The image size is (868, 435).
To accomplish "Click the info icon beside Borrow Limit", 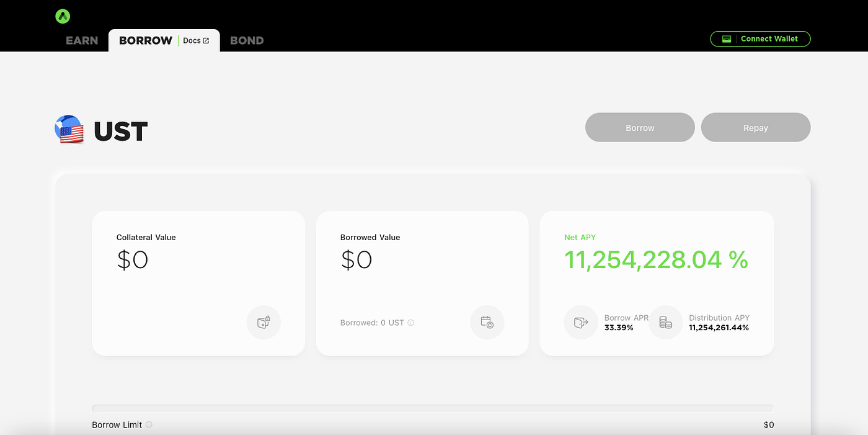I will pos(149,425).
